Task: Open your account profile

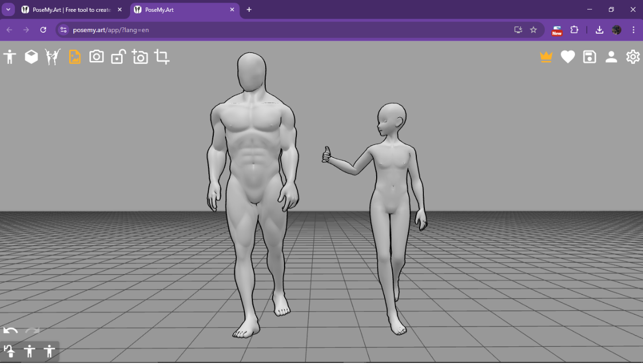Action: [x=611, y=56]
